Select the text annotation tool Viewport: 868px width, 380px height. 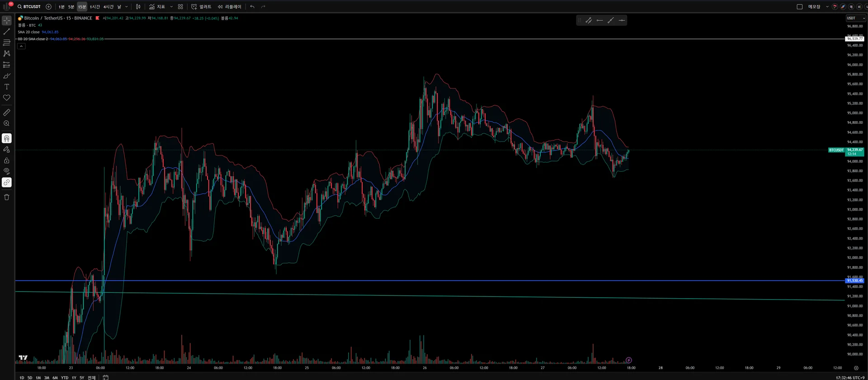pyautogui.click(x=7, y=86)
